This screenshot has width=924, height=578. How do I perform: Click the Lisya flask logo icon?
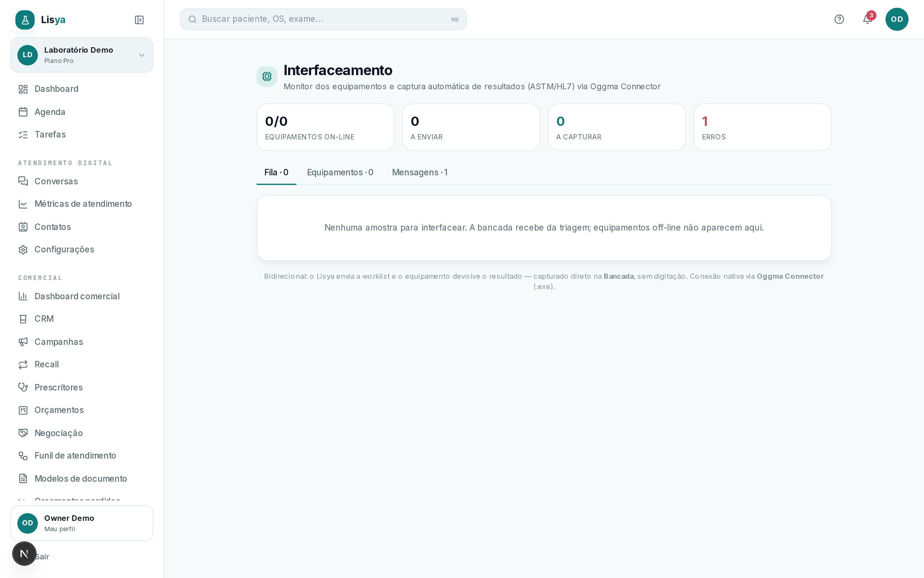25,20
